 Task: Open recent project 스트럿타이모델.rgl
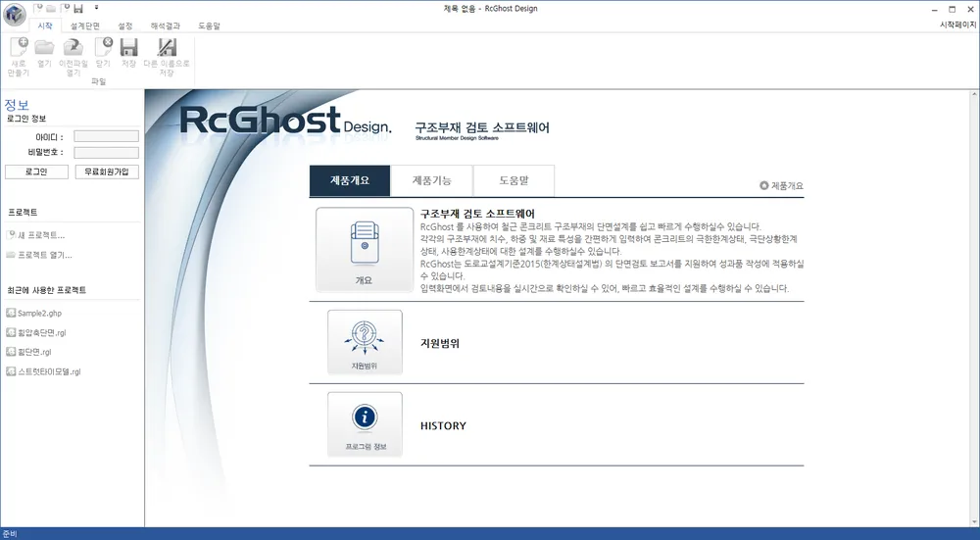click(49, 371)
